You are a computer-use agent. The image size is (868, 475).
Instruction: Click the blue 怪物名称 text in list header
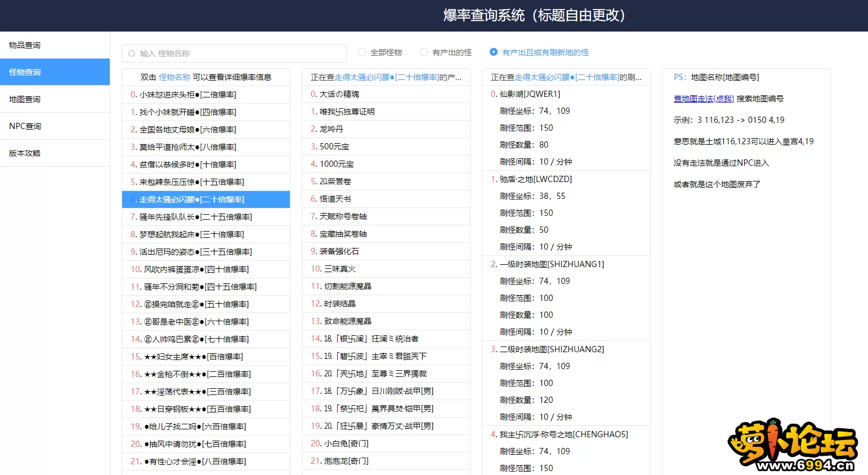tap(175, 77)
